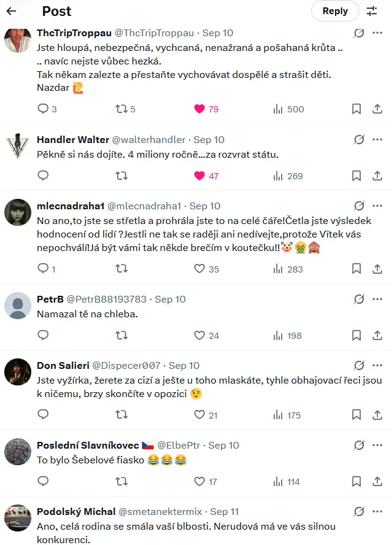Open reply sorting options icon
Screen dimensions: 392x545
[372, 11]
